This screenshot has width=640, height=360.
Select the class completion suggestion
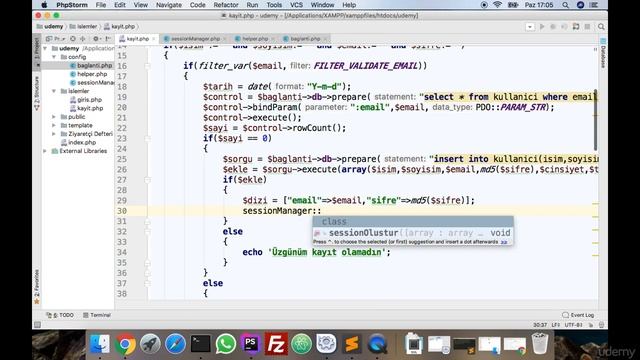413,222
